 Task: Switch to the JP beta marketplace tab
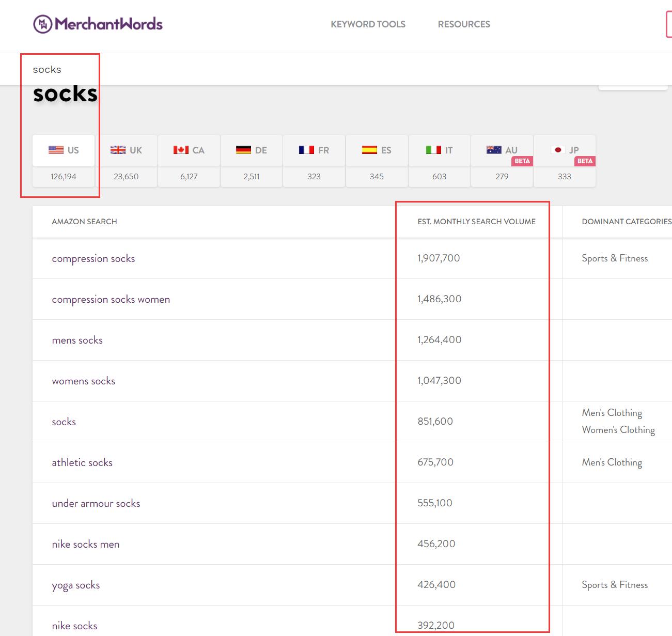565,150
